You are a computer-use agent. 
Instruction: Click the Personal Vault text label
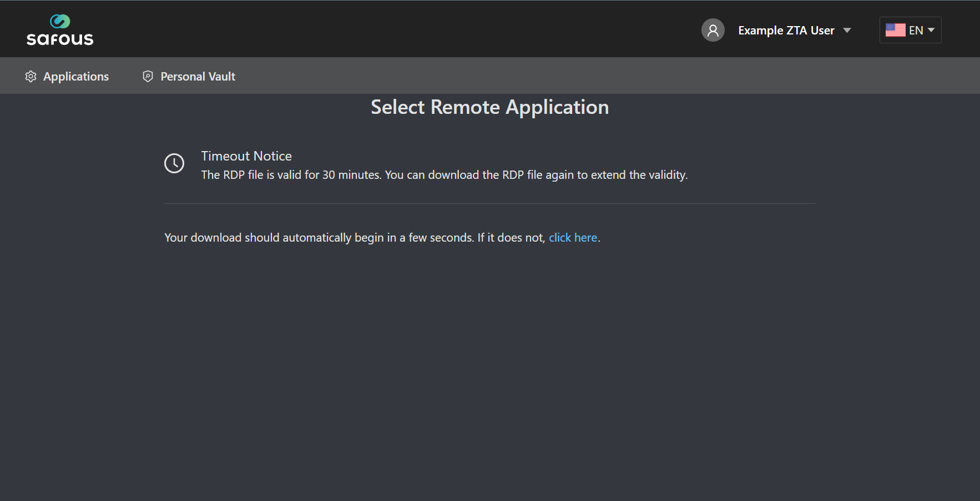click(x=198, y=76)
